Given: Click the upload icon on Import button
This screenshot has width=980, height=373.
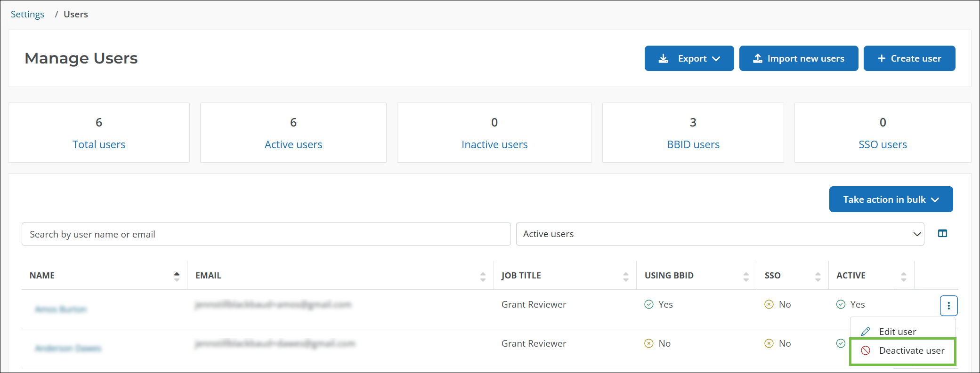Looking at the screenshot, I should click(x=757, y=58).
